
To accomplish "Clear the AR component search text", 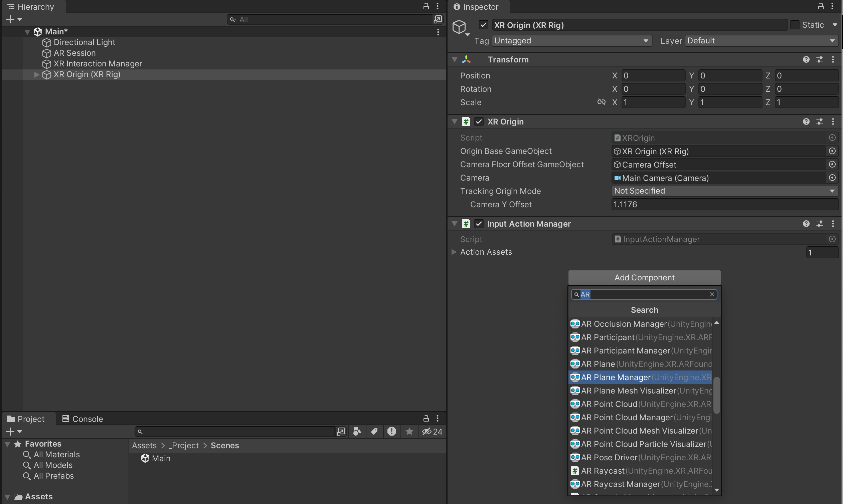I will [x=712, y=294].
